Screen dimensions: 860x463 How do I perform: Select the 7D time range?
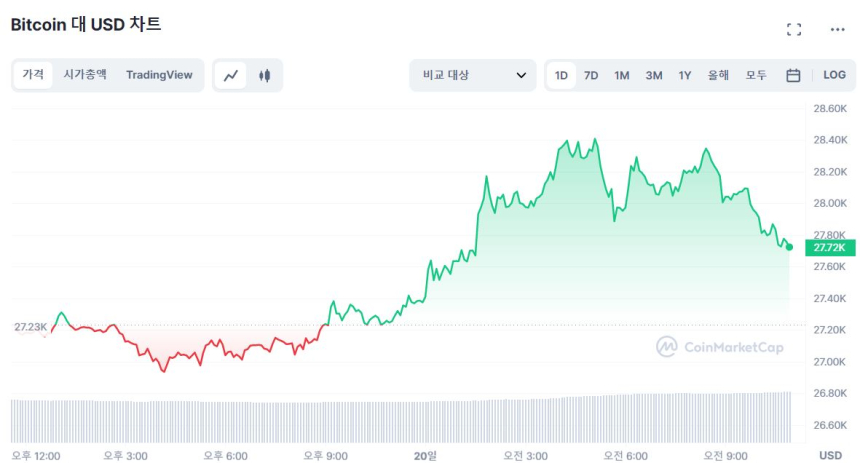591,75
